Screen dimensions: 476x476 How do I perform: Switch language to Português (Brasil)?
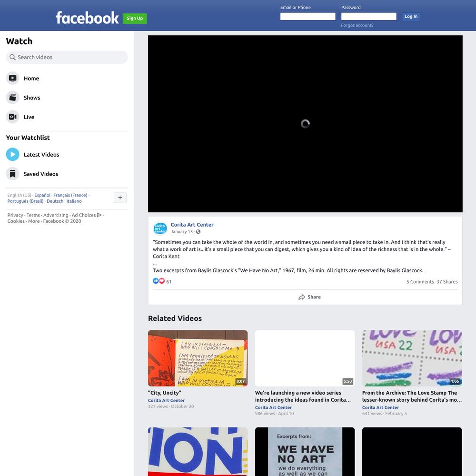coord(26,201)
